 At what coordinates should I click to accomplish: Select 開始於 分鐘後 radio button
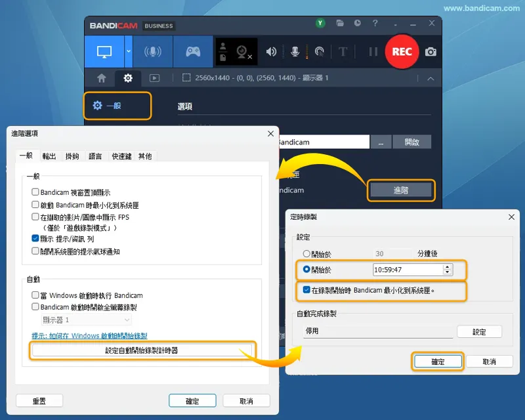click(x=306, y=253)
